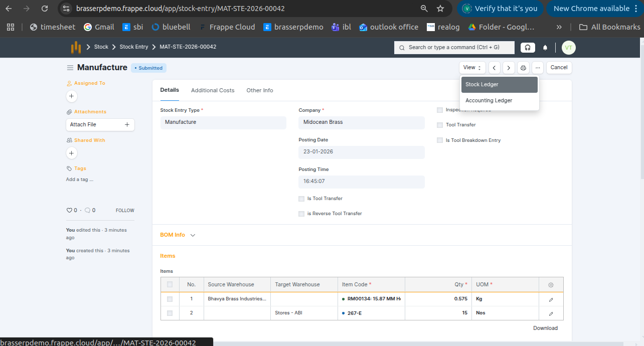
Task: Edit row 1 with pencil icon
Action: [x=551, y=299]
